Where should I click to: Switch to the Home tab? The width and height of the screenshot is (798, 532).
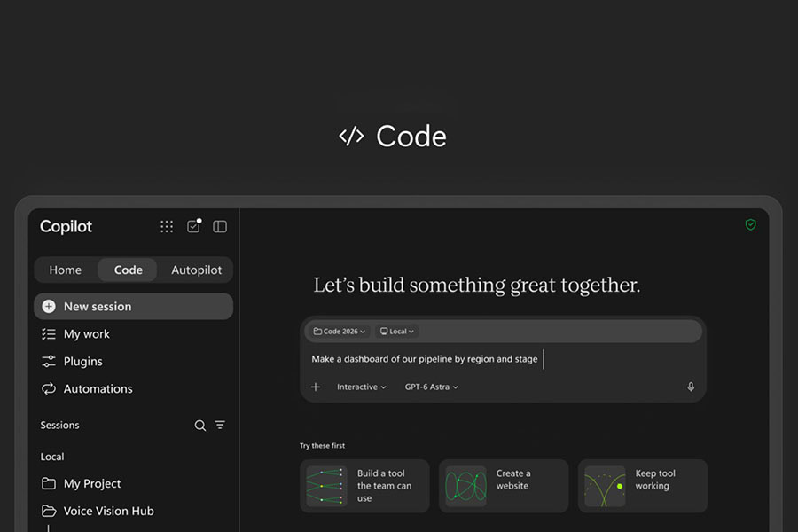point(65,270)
